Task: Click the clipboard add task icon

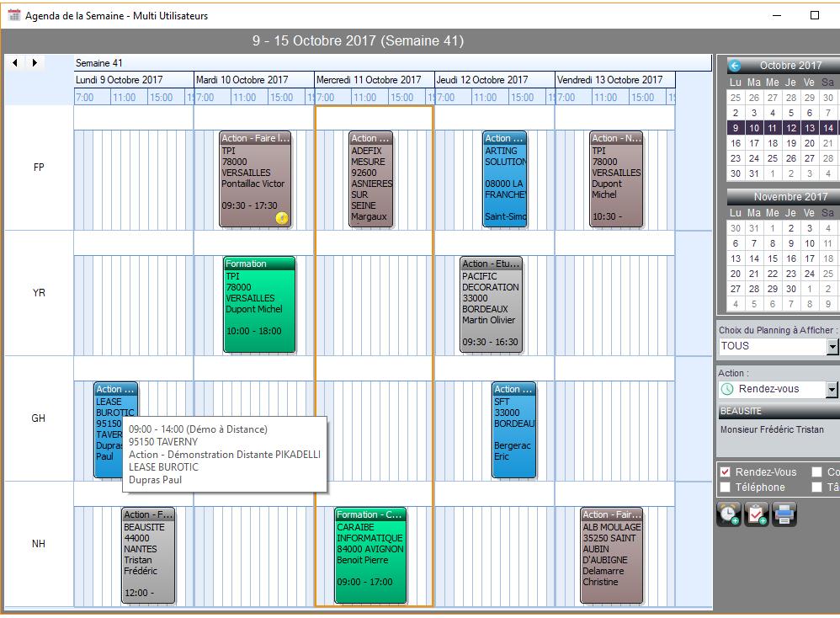Action: [757, 514]
